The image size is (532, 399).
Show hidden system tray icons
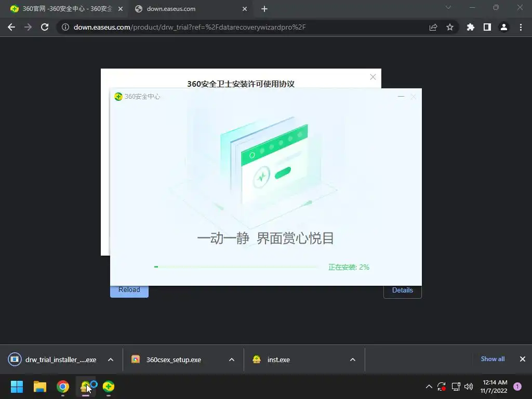(429, 387)
